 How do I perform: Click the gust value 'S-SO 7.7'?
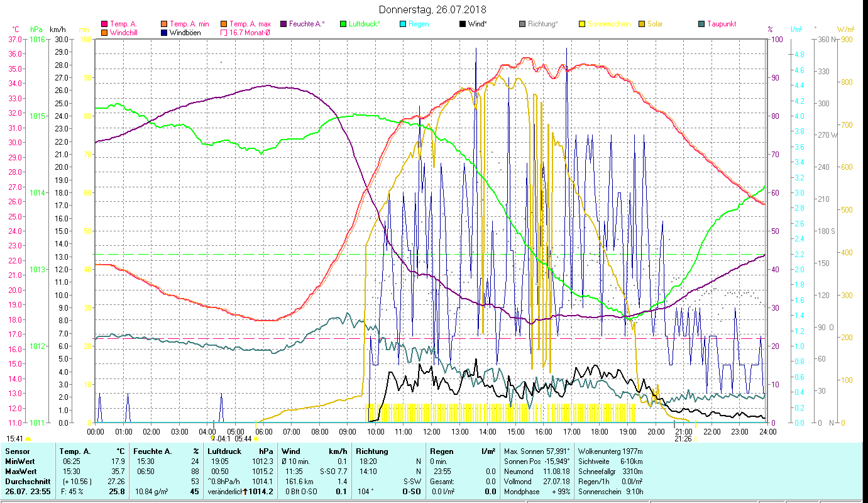[334, 472]
